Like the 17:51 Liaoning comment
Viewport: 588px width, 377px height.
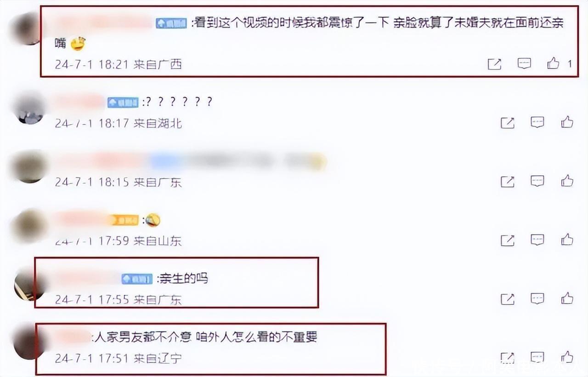click(567, 357)
